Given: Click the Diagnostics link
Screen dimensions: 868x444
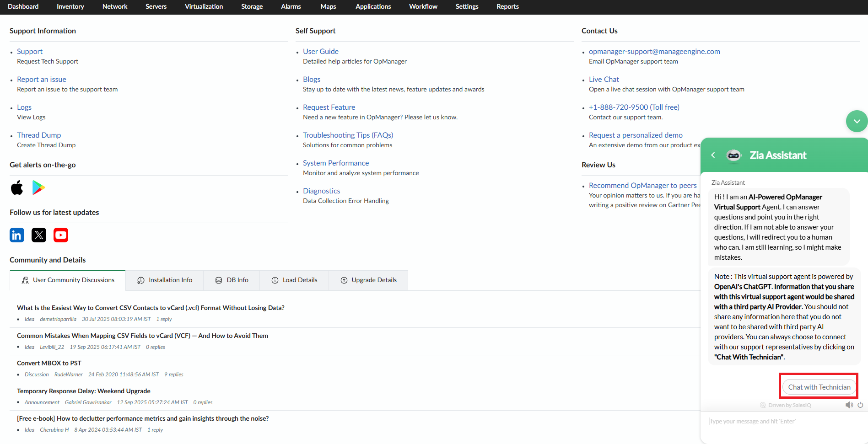Looking at the screenshot, I should coord(322,191).
